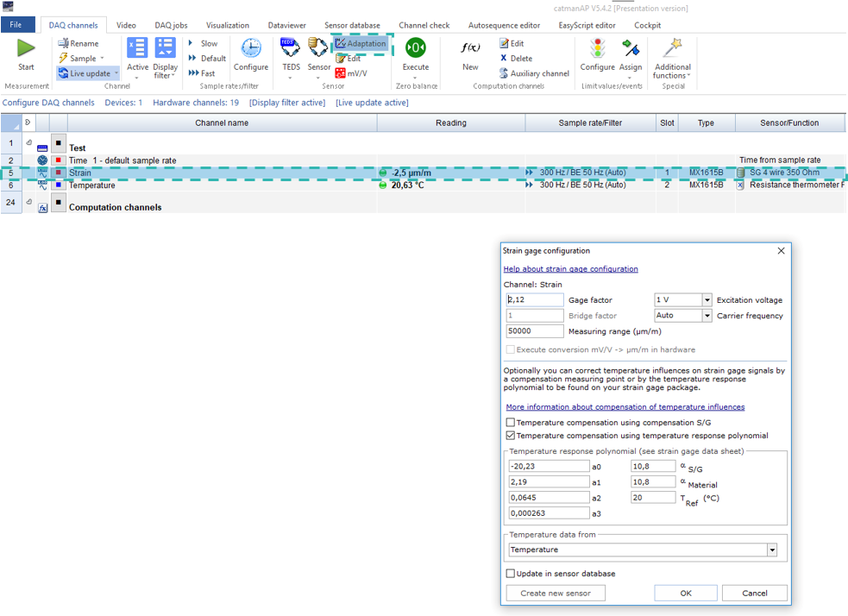
Task: Click the a3 polynomial coefficient field
Action: (549, 513)
